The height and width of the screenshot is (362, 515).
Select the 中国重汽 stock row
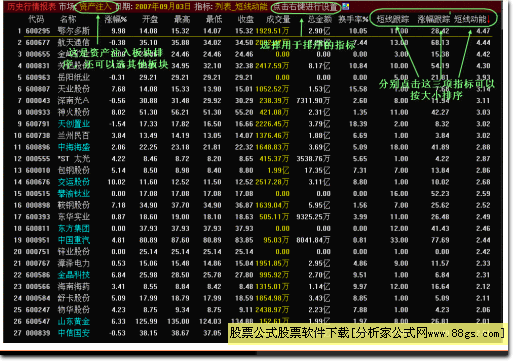(253, 240)
